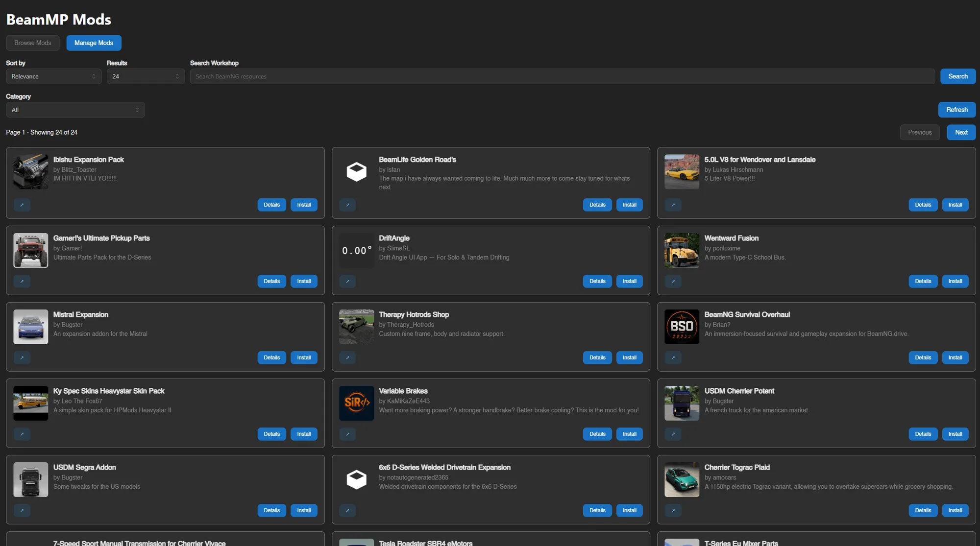
Task: View Details of DriftAngle
Action: pyautogui.click(x=597, y=281)
